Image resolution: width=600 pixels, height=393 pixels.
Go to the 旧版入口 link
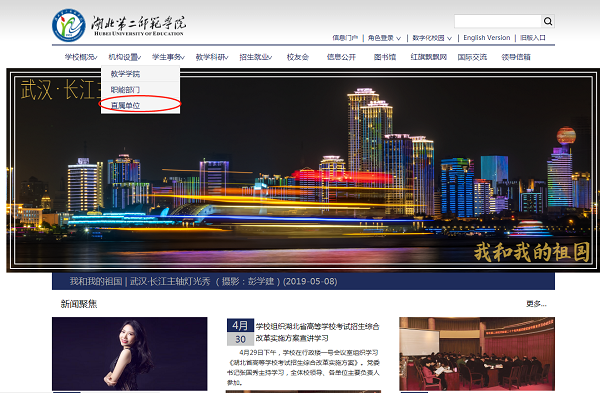(x=533, y=38)
